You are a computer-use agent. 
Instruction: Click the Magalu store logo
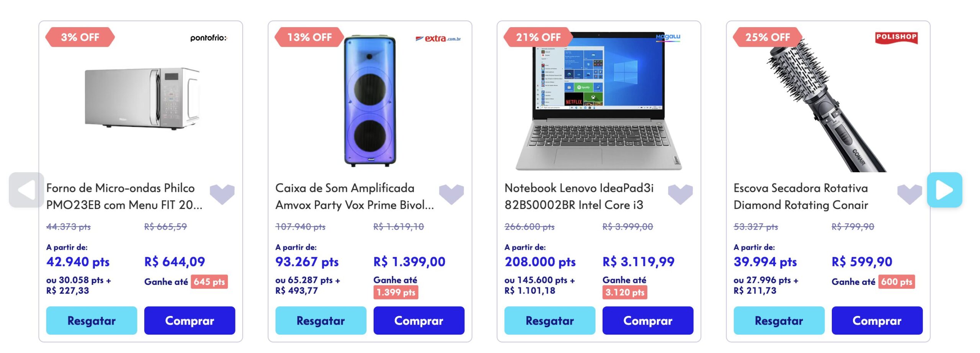coord(668,37)
